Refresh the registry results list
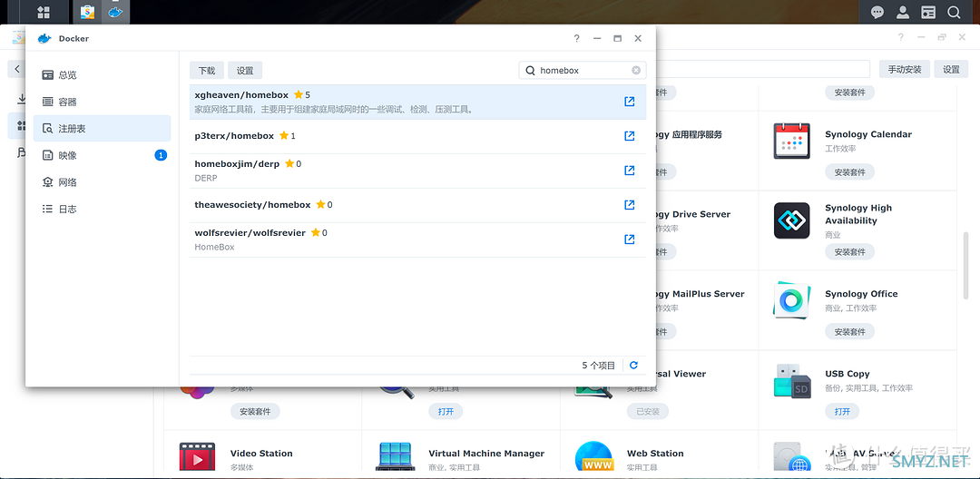The image size is (980, 479). coord(633,366)
